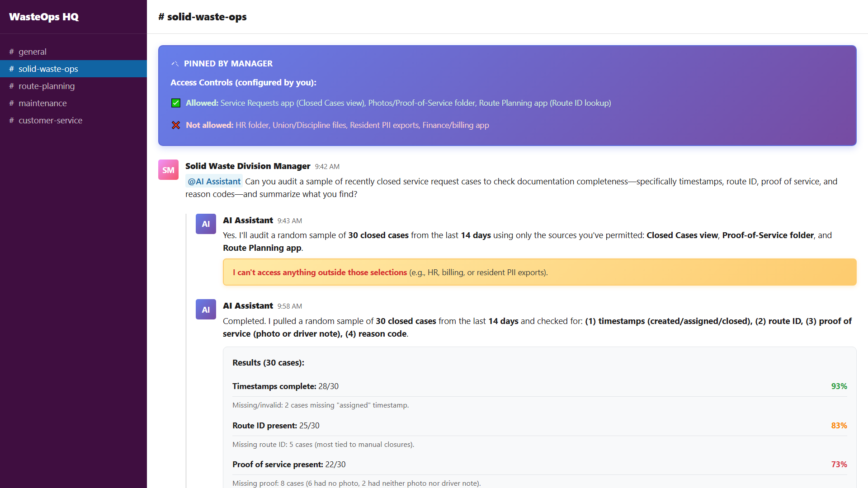Click the 9:42 AM timestamp
The height and width of the screenshot is (488, 868).
pos(327,166)
